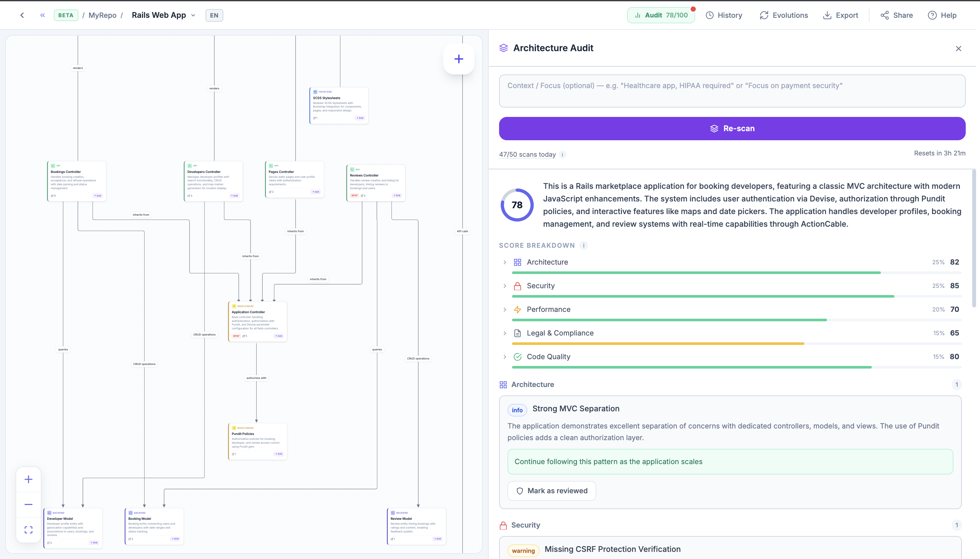This screenshot has height=559, width=980.
Task: Close the Architecture Audit panel
Action: point(958,48)
